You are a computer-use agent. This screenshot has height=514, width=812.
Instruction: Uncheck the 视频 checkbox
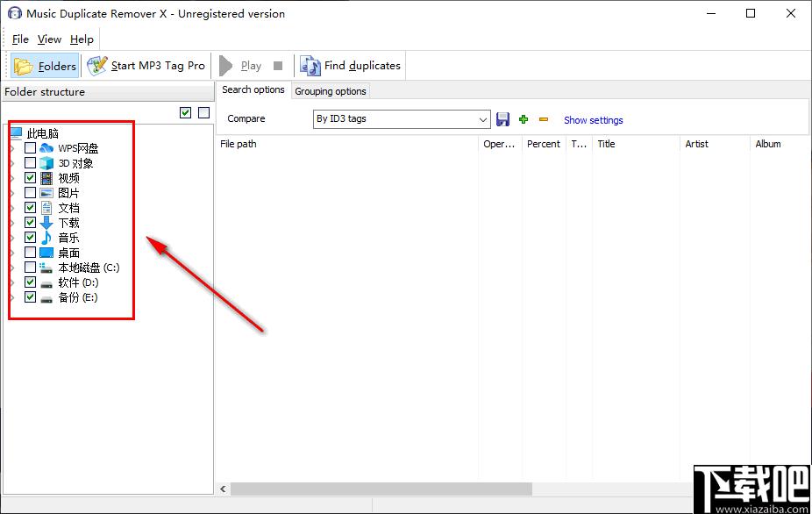30,178
